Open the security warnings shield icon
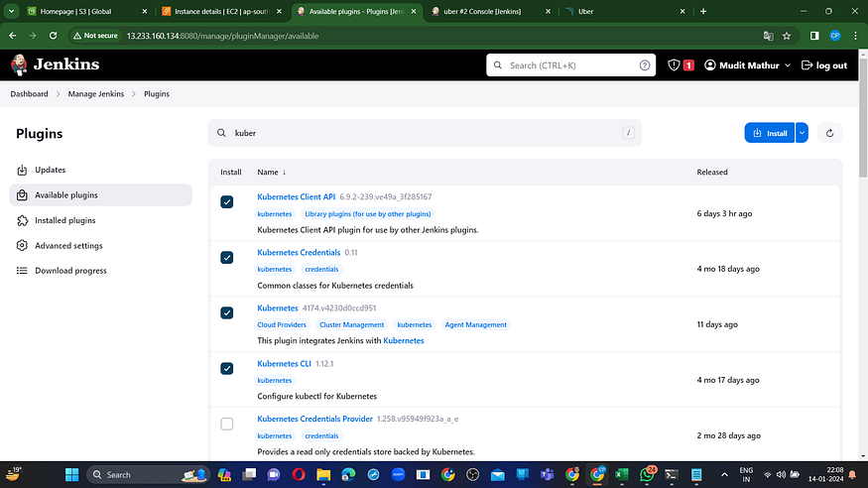 point(674,65)
